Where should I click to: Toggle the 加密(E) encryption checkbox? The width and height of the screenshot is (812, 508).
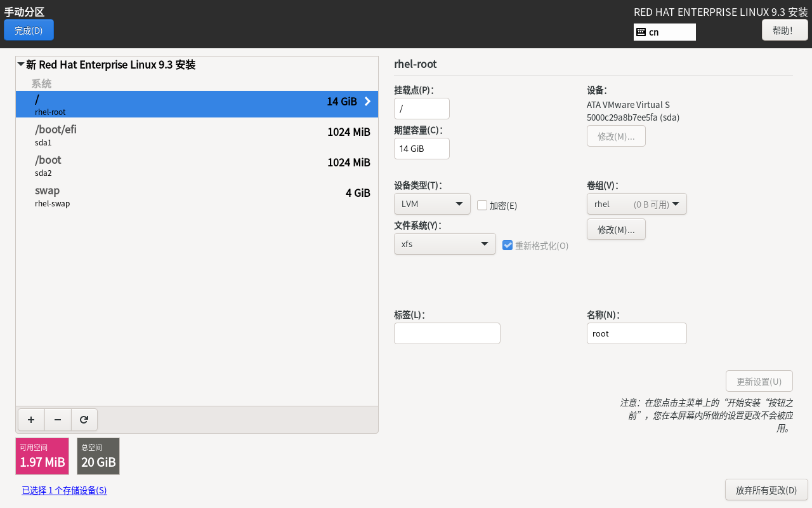(x=482, y=205)
